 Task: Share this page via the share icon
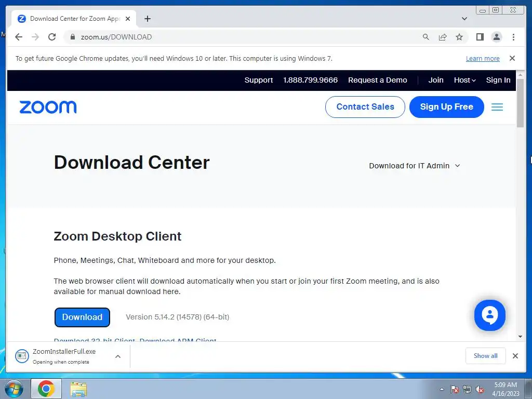point(443,37)
